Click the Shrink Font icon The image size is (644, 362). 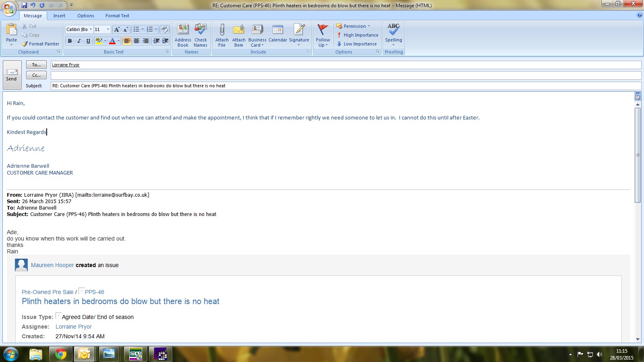pyautogui.click(x=126, y=29)
